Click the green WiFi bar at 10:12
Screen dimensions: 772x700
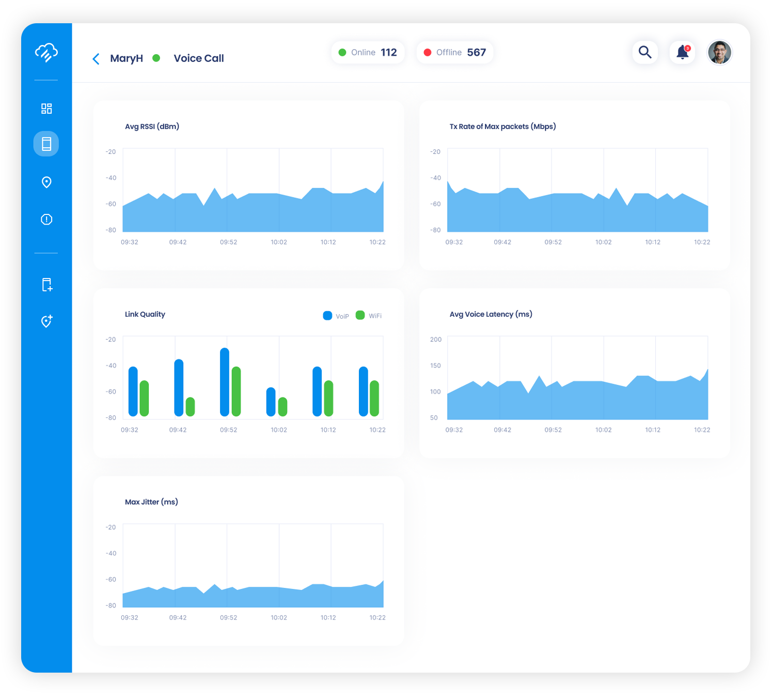coord(328,398)
